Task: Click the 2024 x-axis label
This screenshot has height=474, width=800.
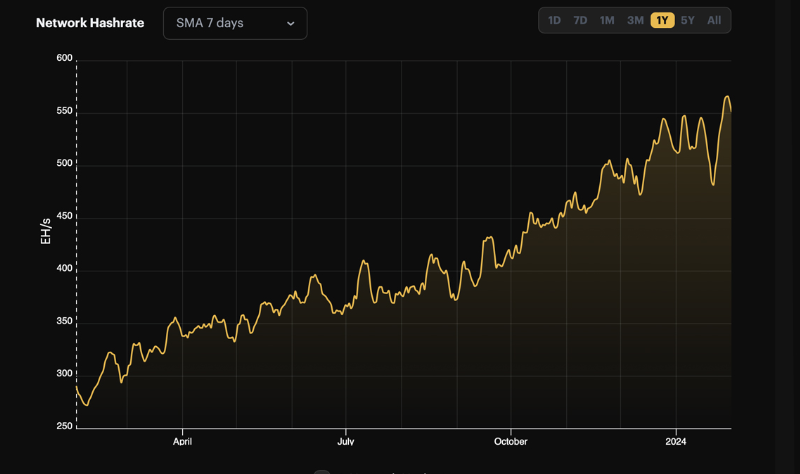Action: pos(676,441)
